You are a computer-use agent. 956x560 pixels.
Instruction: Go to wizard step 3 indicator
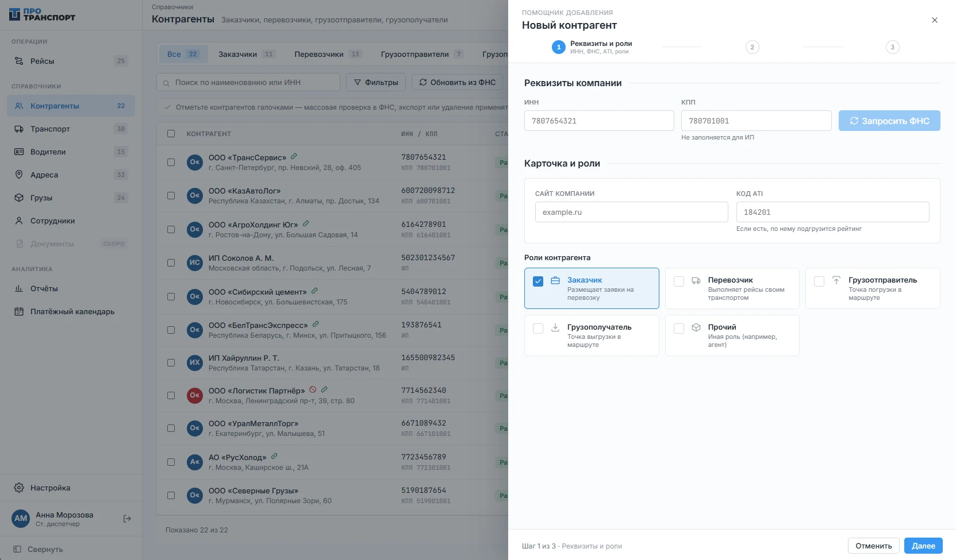892,47
